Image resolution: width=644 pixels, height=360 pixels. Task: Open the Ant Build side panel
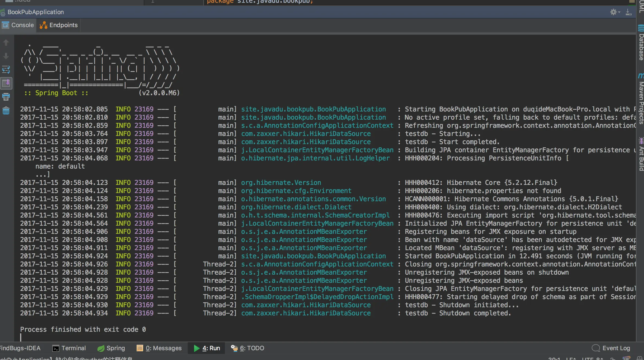[641, 154]
